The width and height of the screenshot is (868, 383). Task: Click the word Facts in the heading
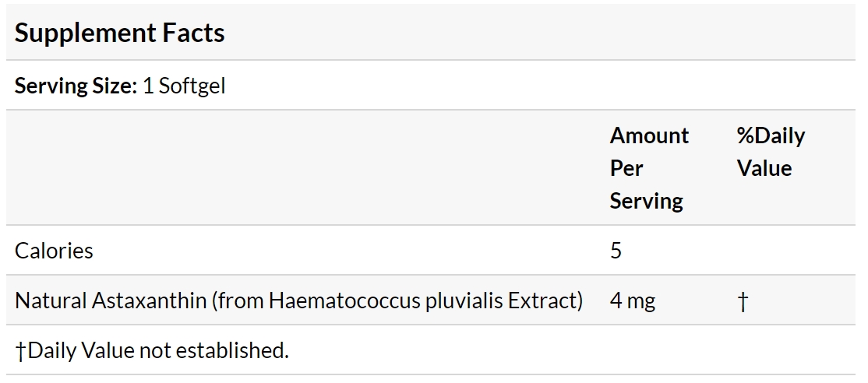click(x=194, y=33)
